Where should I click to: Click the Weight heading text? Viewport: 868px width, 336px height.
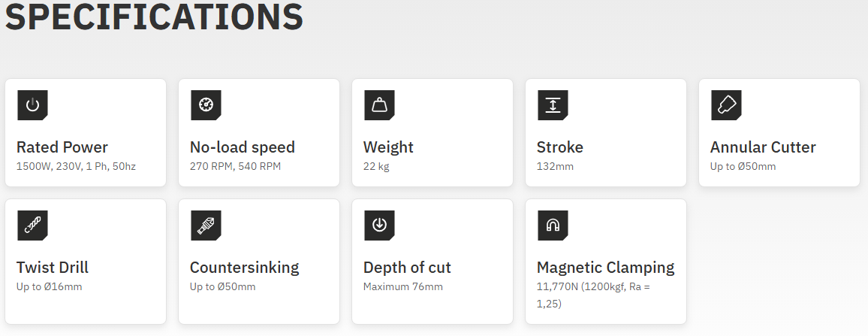click(x=388, y=147)
